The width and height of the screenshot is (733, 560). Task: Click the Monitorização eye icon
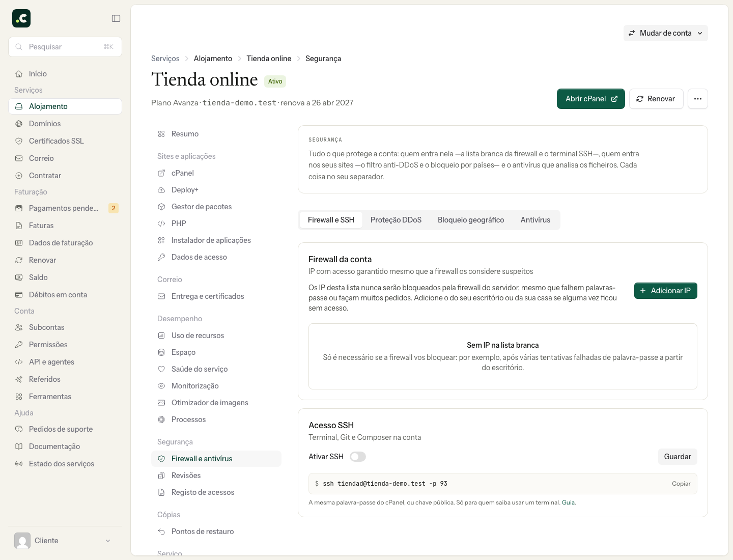(161, 386)
